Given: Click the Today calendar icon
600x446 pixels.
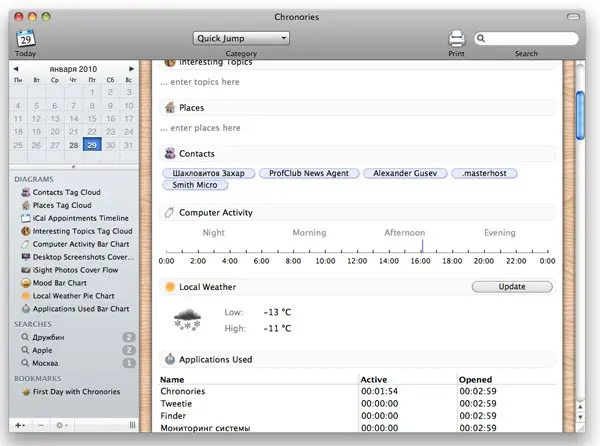Looking at the screenshot, I should 25,38.
